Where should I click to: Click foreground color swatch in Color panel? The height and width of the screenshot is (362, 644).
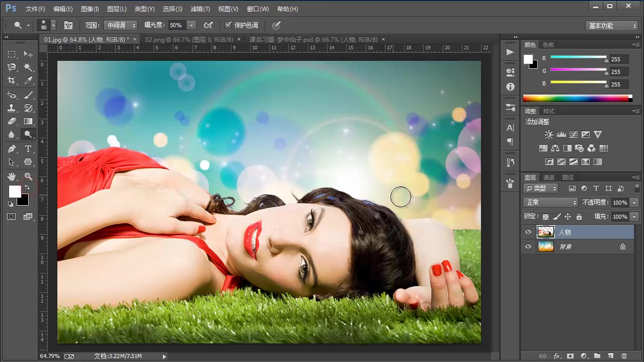pos(528,59)
